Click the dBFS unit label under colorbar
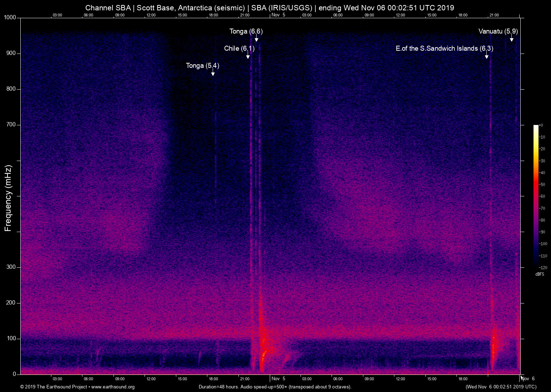 click(540, 274)
